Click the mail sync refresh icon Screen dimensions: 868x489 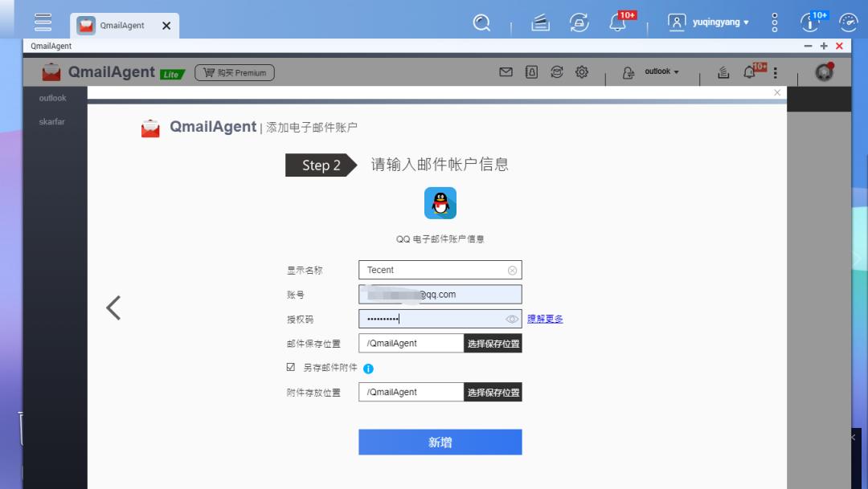[x=556, y=71]
